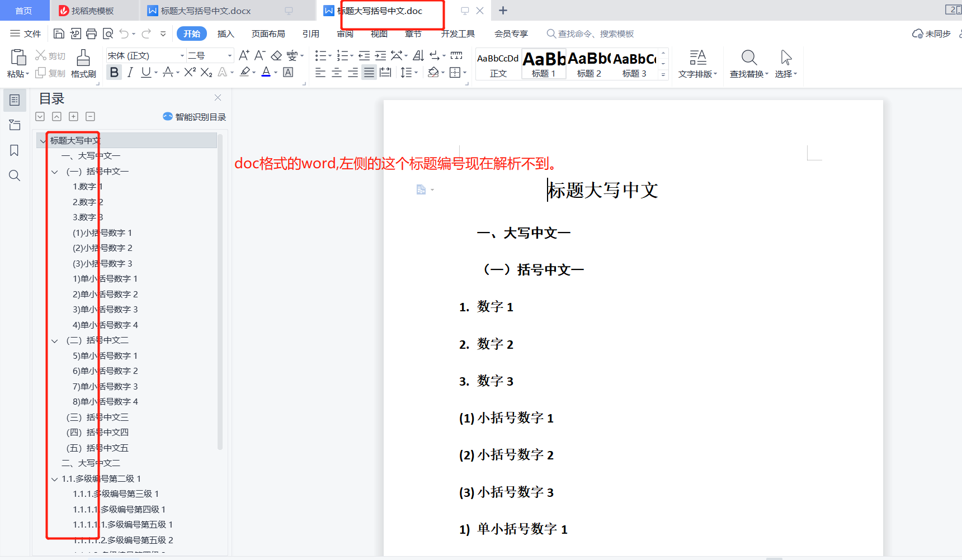
Task: Click outline panel vertical scrollbar
Action: pyautogui.click(x=220, y=291)
